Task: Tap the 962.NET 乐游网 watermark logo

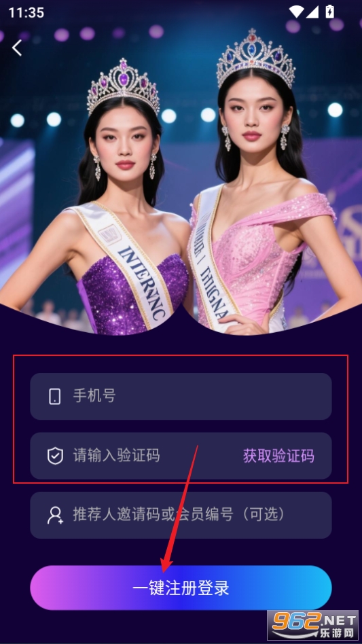Action: [314, 626]
